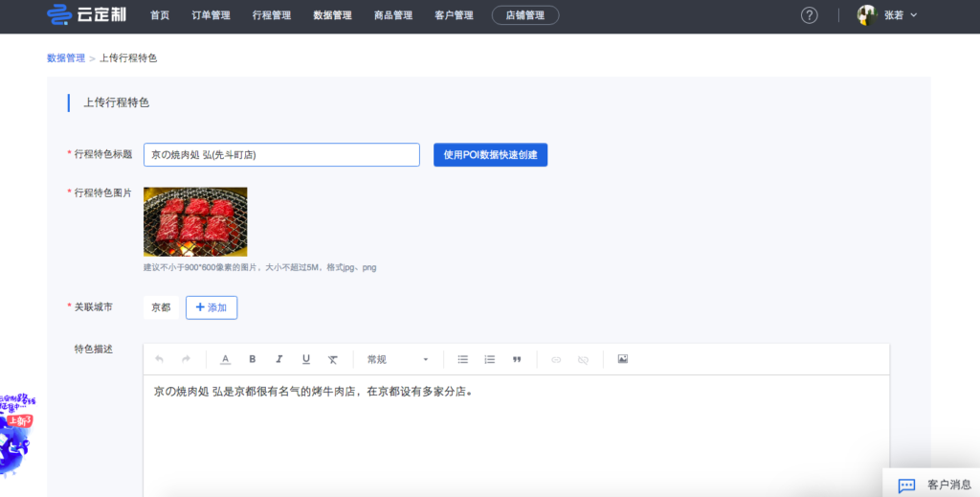Undo last edit in editor toolbar
The image size is (980, 497).
pos(160,359)
